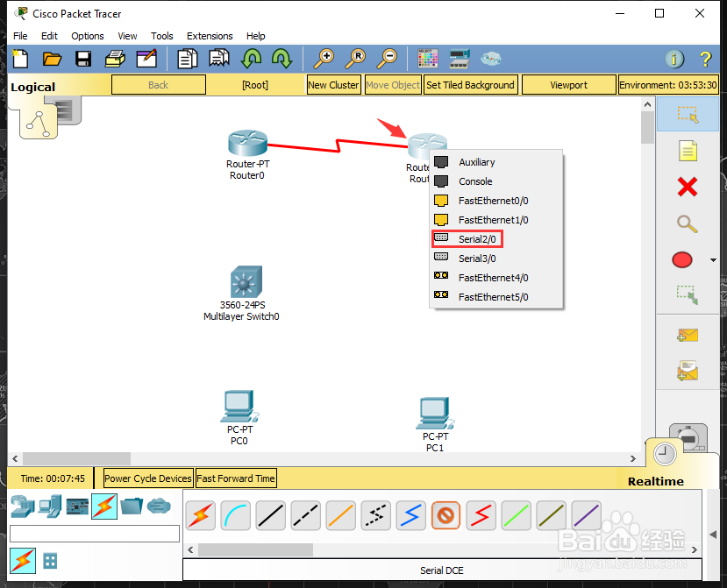Image resolution: width=727 pixels, height=588 pixels.
Task: Click the Save floppy disk icon
Action: point(83,59)
